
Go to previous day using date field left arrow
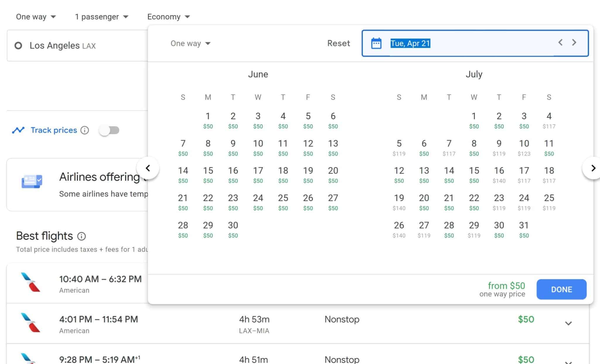pos(560,42)
